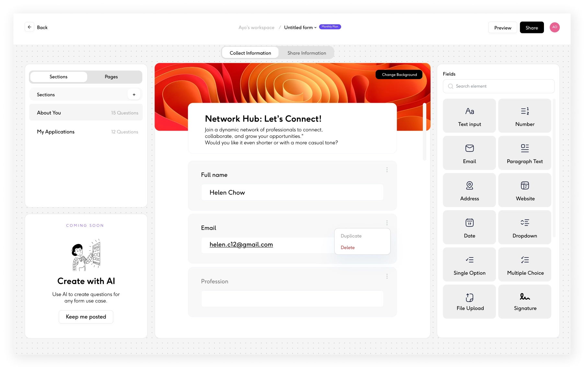
Task: Switch to the Pages tab
Action: [x=111, y=77]
